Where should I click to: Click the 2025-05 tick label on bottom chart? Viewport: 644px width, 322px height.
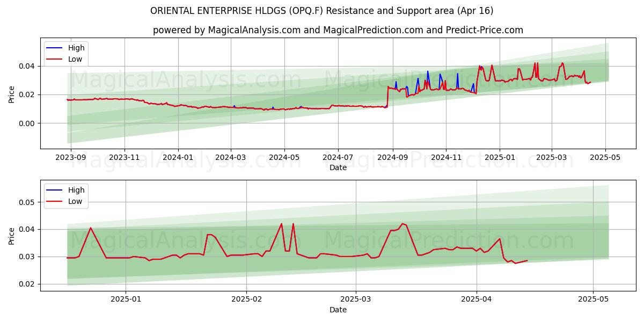coord(593,300)
